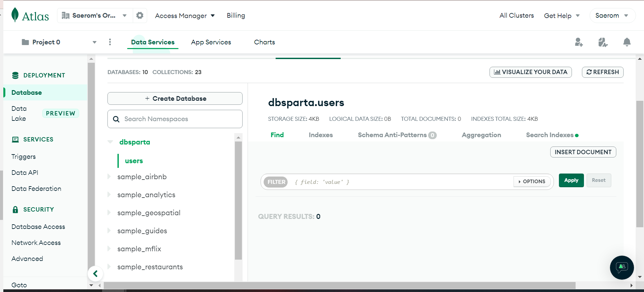Image resolution: width=644 pixels, height=292 pixels.
Task: Reset the query filter
Action: (x=599, y=180)
